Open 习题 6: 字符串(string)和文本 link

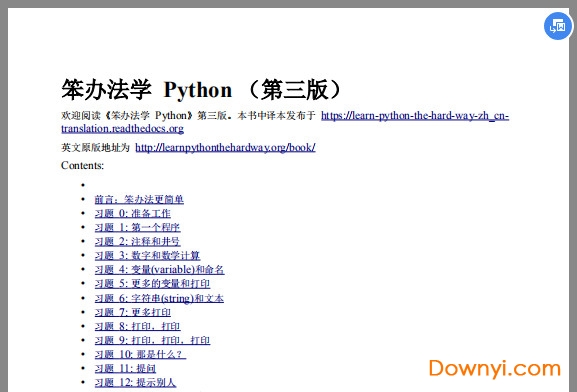point(159,298)
